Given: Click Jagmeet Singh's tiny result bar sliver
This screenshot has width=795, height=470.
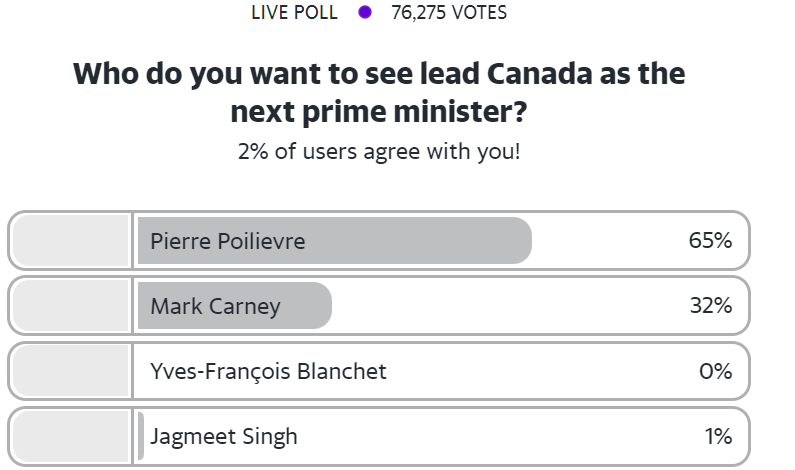Looking at the screenshot, I should [x=141, y=437].
